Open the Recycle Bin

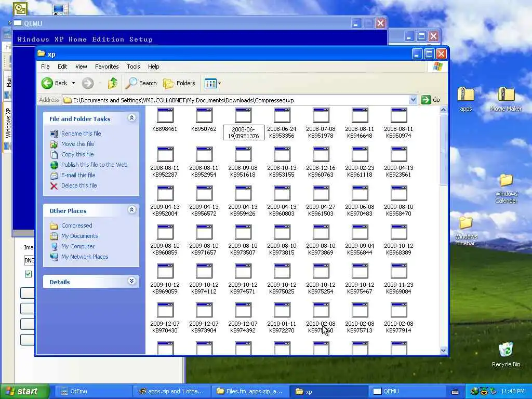tap(506, 354)
